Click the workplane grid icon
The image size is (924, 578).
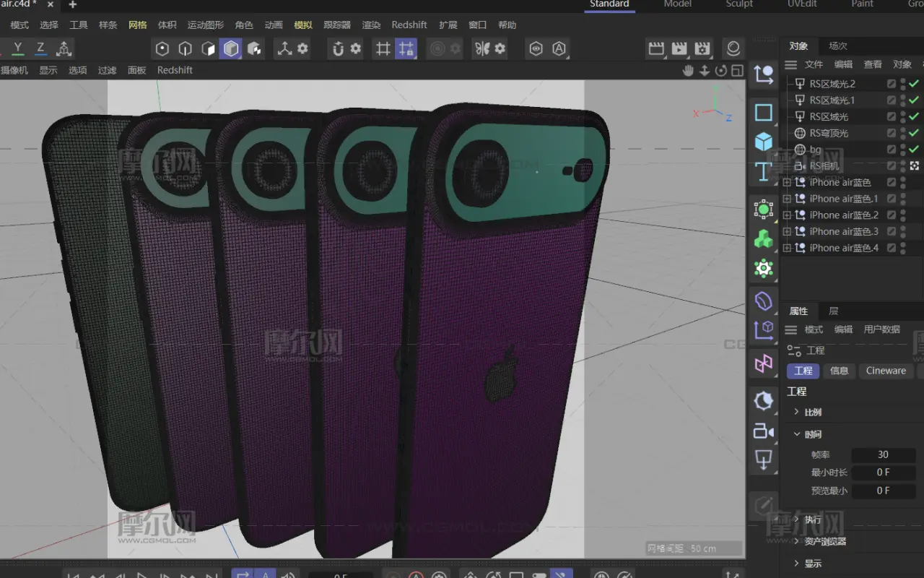pos(383,48)
